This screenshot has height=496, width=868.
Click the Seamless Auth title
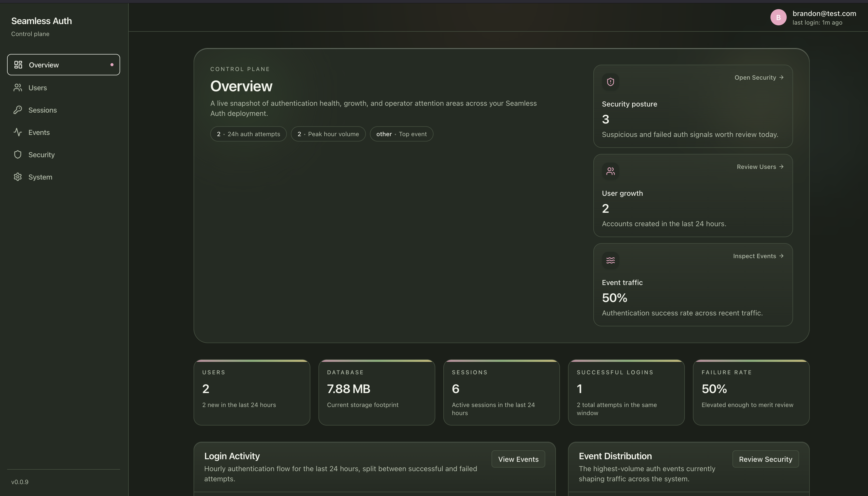[42, 21]
